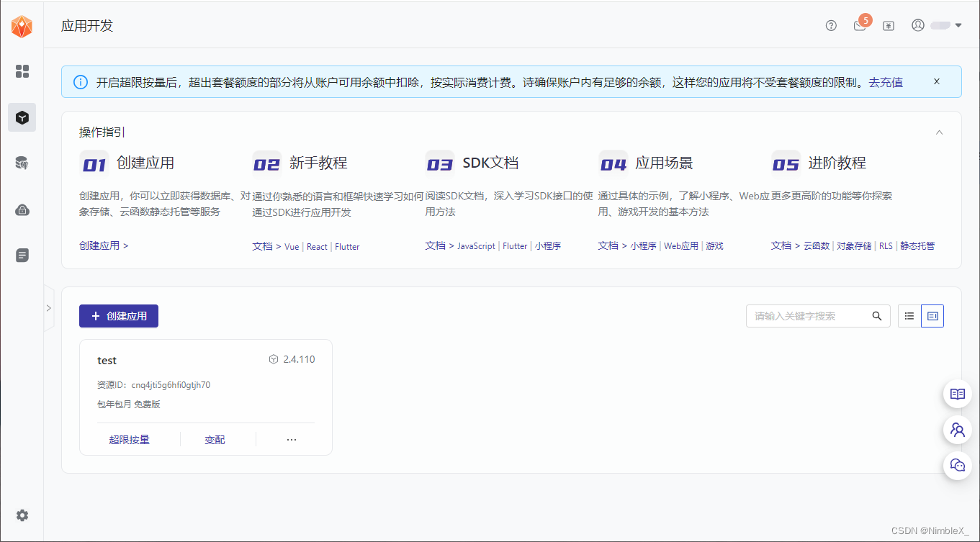Open the 对象存储 advanced tutorial link
This screenshot has width=980, height=542.
854,245
